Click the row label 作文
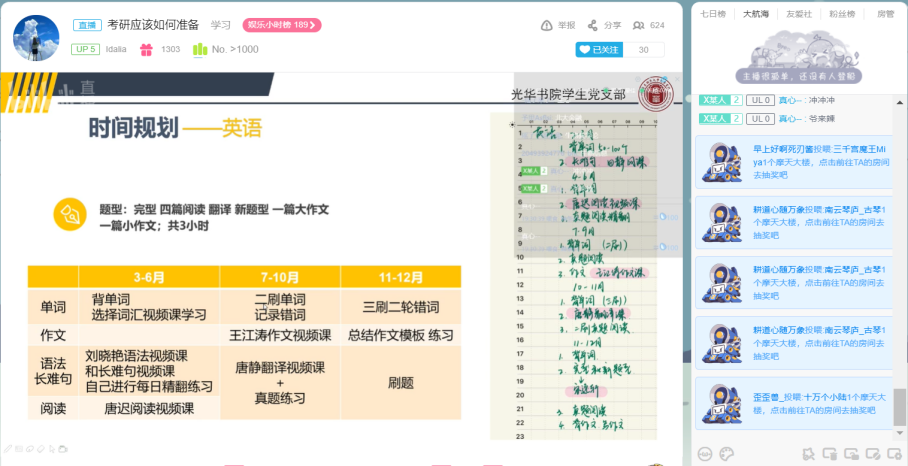 53,335
